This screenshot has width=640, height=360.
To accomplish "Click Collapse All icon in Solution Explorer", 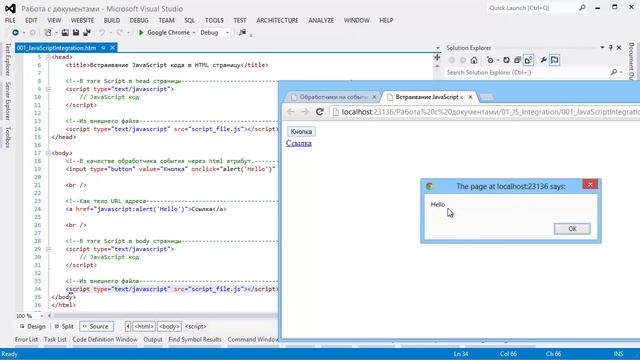I will (517, 60).
